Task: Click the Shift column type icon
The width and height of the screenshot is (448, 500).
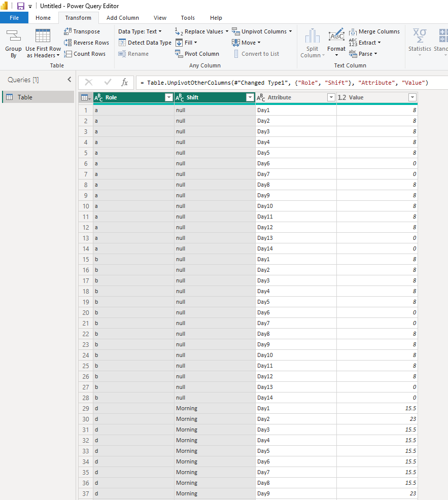Action: (x=180, y=97)
